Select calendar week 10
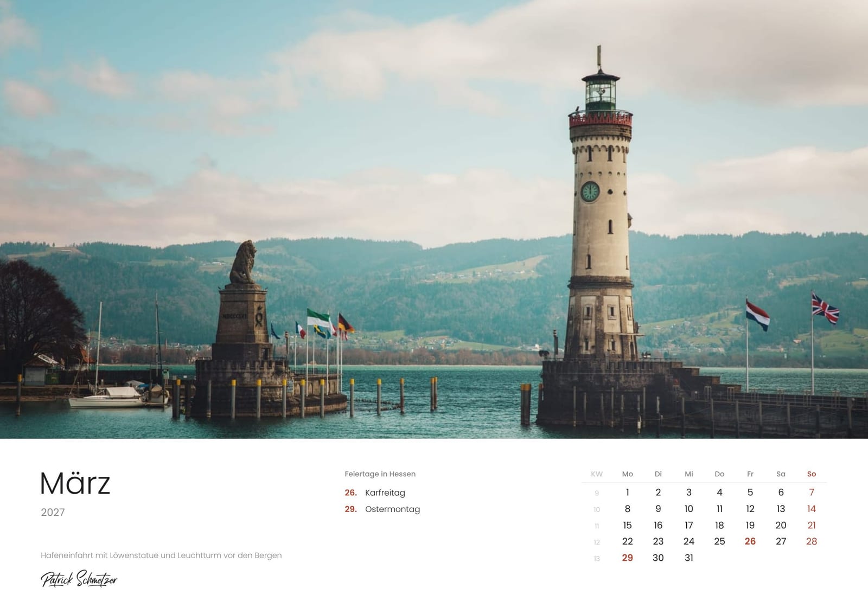Screen dimensions: 868x614 pos(597,509)
